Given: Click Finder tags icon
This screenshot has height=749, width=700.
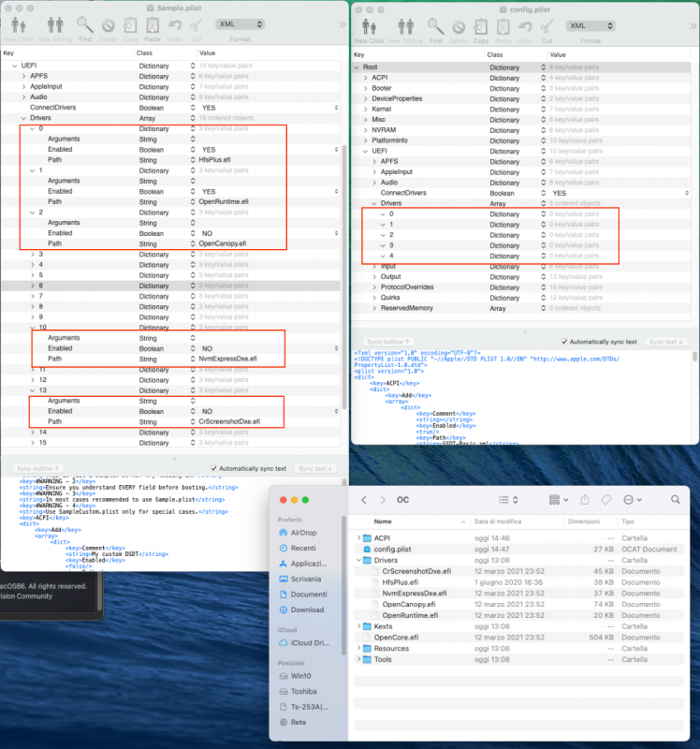Looking at the screenshot, I should [x=605, y=500].
